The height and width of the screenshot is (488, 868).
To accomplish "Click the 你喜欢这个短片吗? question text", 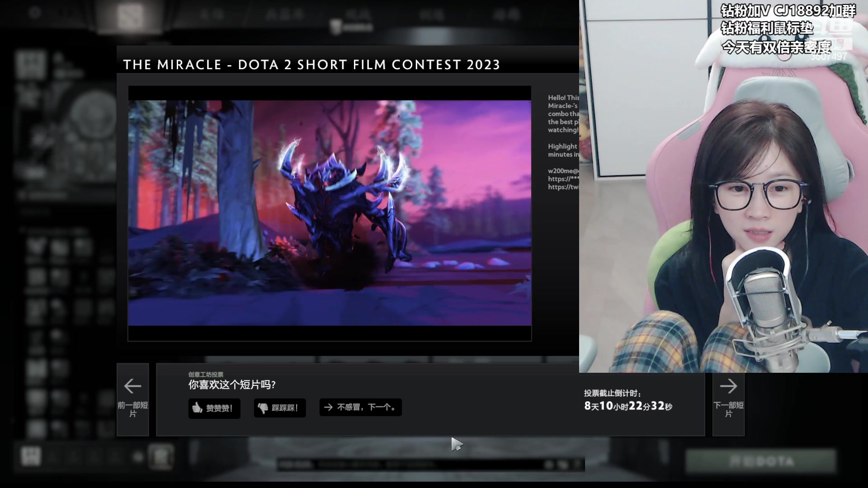I will (232, 385).
